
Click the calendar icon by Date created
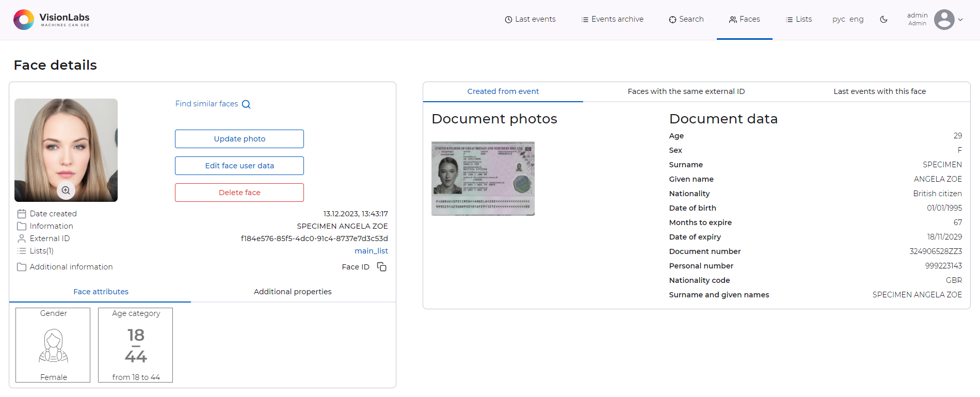(22, 214)
